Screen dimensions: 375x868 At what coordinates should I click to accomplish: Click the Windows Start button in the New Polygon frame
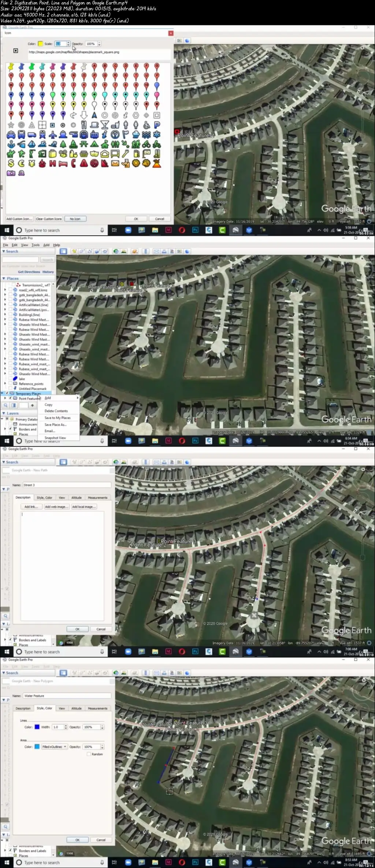(7, 863)
